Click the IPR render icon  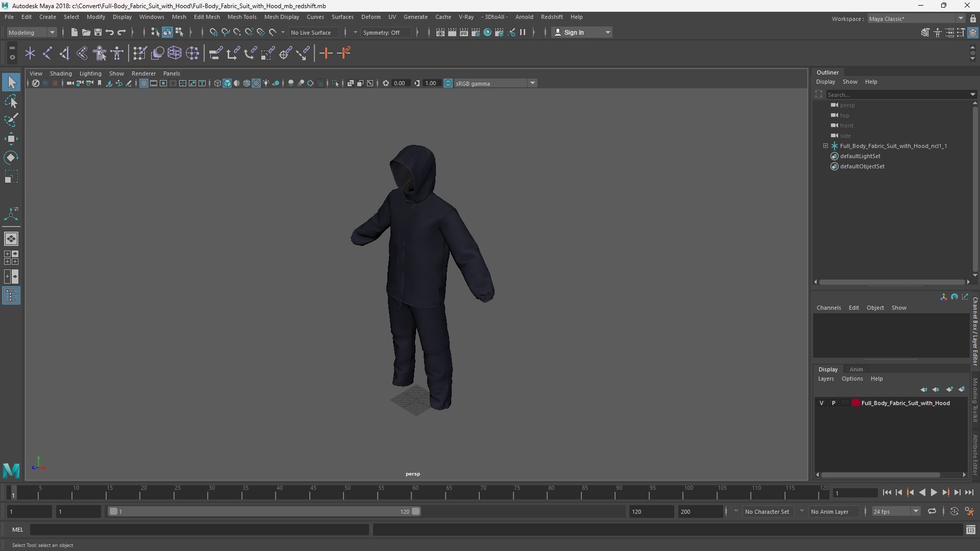tap(463, 32)
